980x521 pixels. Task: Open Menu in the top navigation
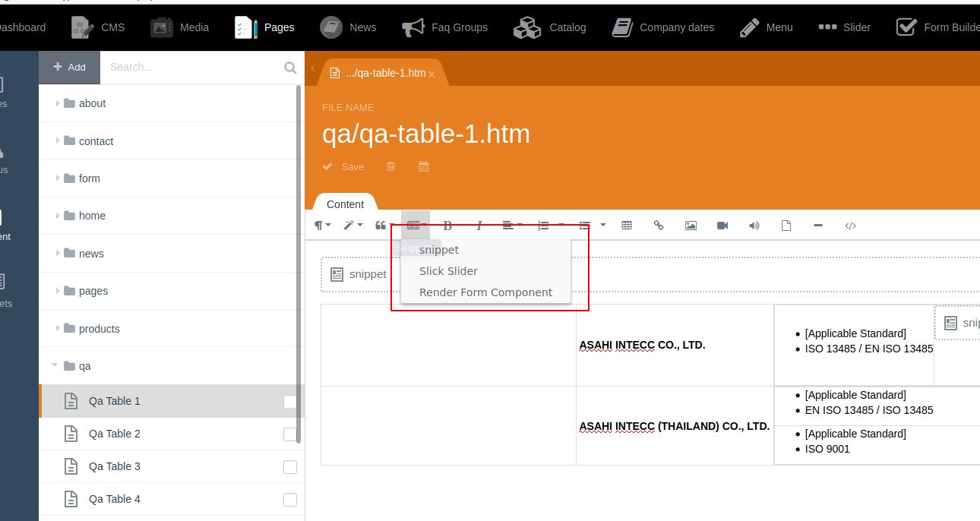767,27
